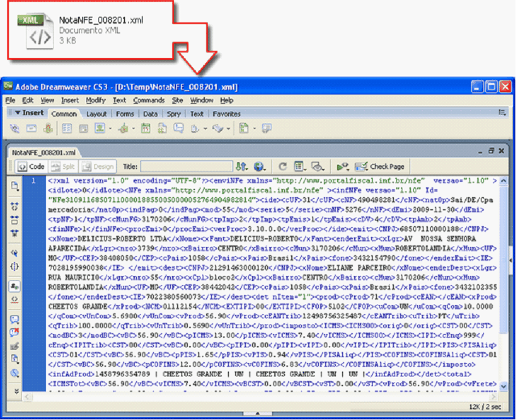Insert a Date with the calendar icon
This screenshot has height=420, width=516.
(x=146, y=128)
